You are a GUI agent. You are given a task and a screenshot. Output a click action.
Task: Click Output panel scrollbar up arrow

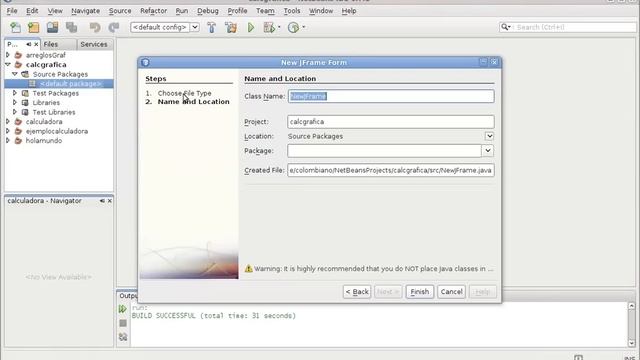[x=631, y=306]
